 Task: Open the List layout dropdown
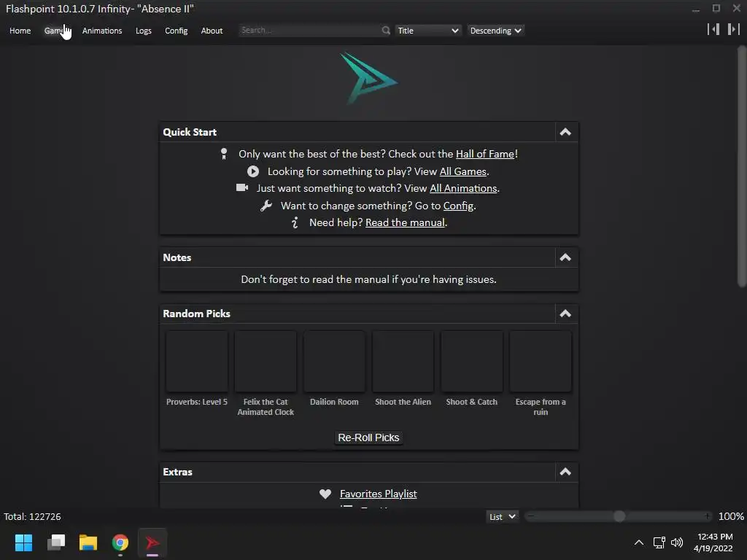pos(502,517)
